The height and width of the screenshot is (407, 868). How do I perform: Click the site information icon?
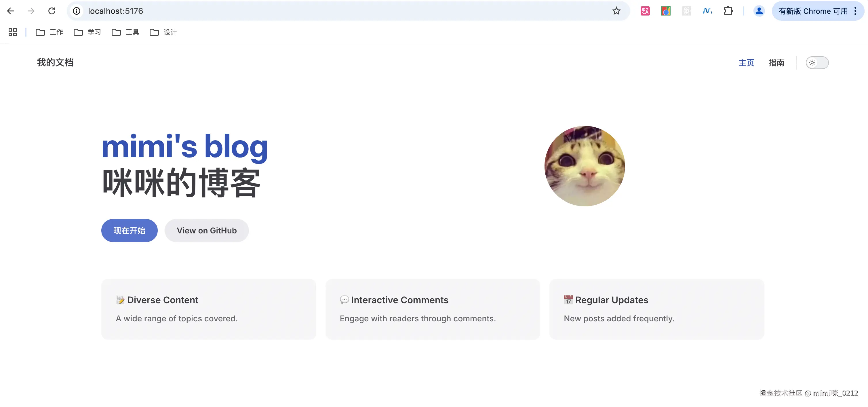click(77, 11)
